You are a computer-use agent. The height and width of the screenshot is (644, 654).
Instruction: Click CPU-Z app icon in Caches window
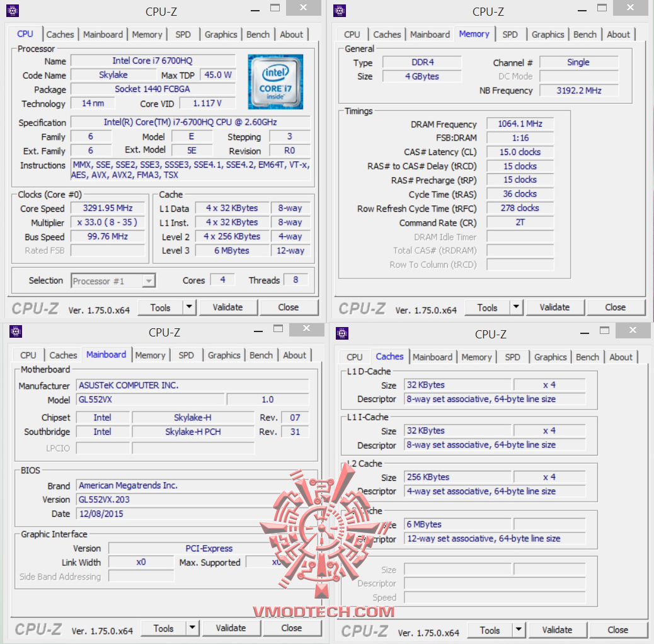(342, 333)
